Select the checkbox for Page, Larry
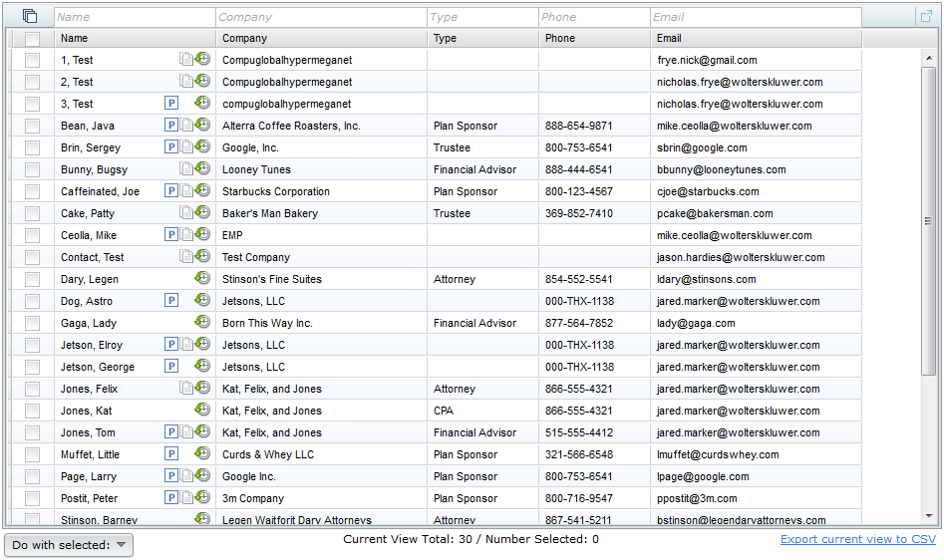The width and height of the screenshot is (944, 560). click(33, 476)
